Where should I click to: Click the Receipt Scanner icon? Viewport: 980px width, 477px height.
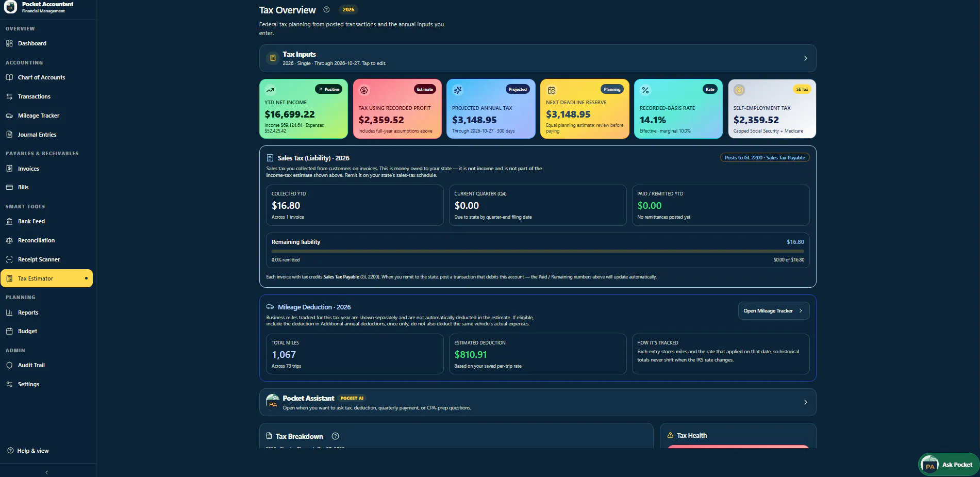click(x=9, y=259)
